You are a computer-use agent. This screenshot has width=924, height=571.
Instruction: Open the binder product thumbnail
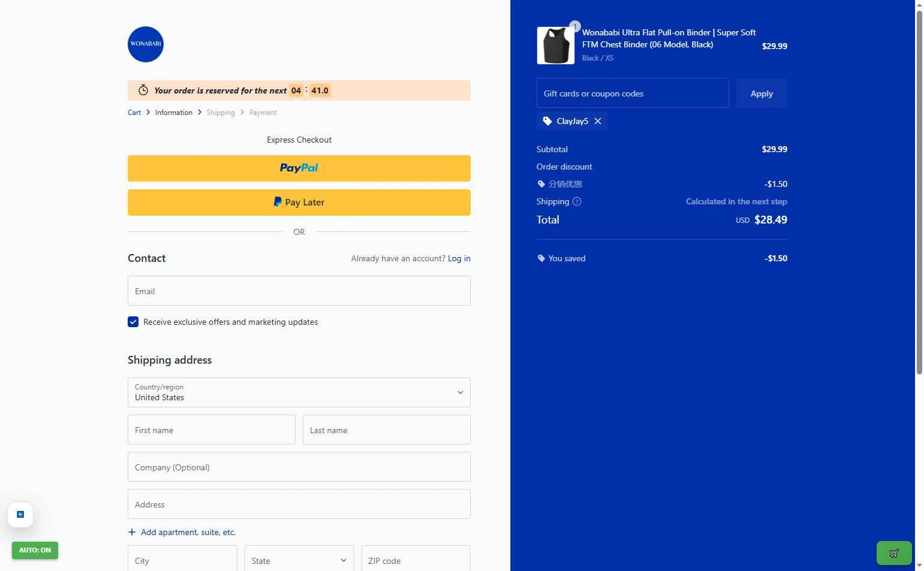(556, 46)
